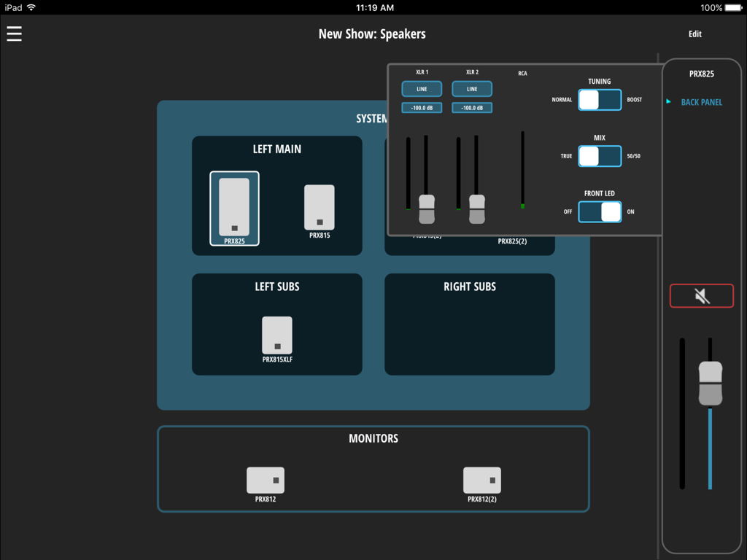
Task: Turn FRONT LED off
Action: (x=588, y=211)
